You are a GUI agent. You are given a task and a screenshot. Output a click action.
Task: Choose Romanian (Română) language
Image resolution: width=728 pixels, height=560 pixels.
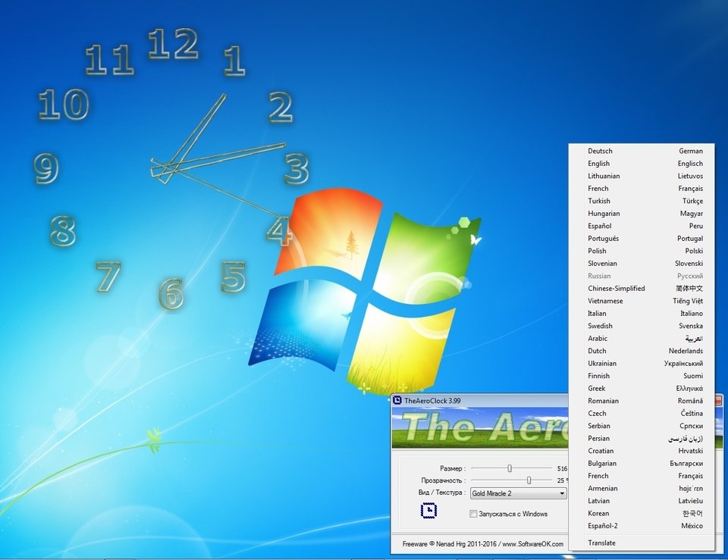642,402
